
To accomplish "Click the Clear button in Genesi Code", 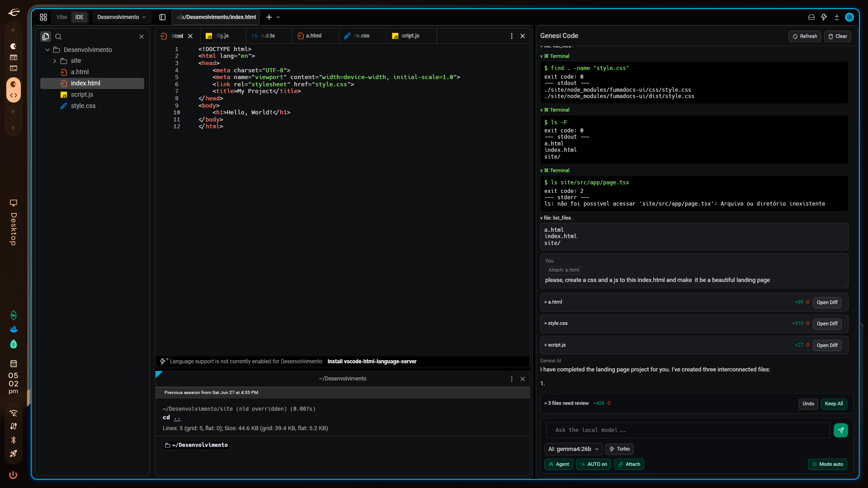I will pos(837,36).
